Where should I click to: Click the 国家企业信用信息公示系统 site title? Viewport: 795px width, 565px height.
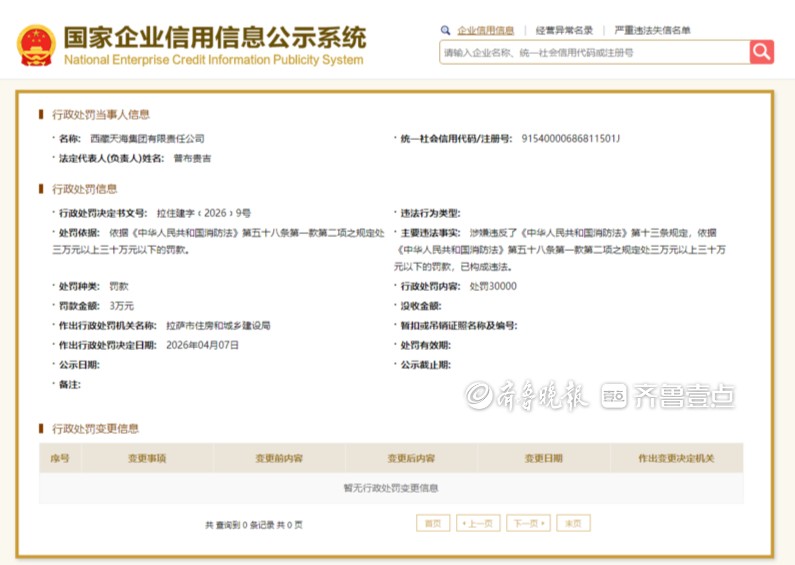[214, 38]
